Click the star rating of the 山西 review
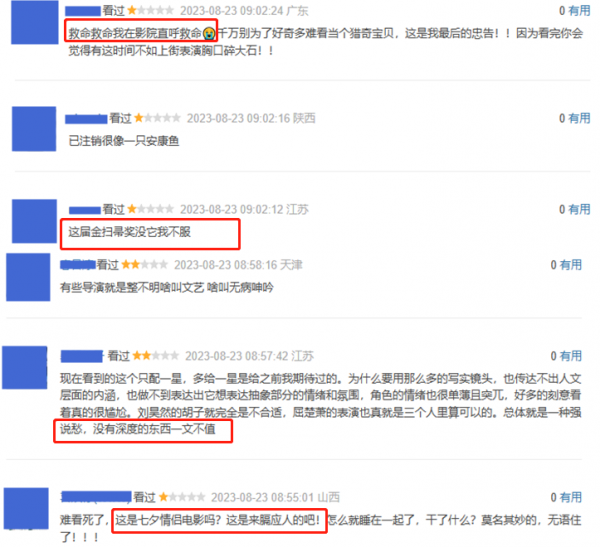This screenshot has width=600, height=547. tap(182, 497)
